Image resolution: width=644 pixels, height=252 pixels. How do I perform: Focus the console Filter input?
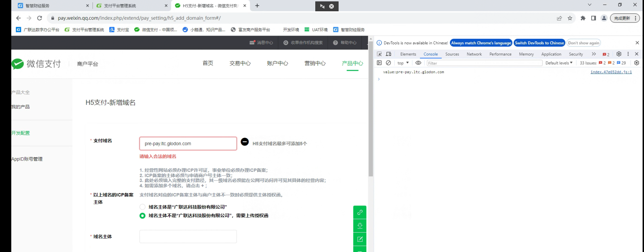[x=484, y=63]
